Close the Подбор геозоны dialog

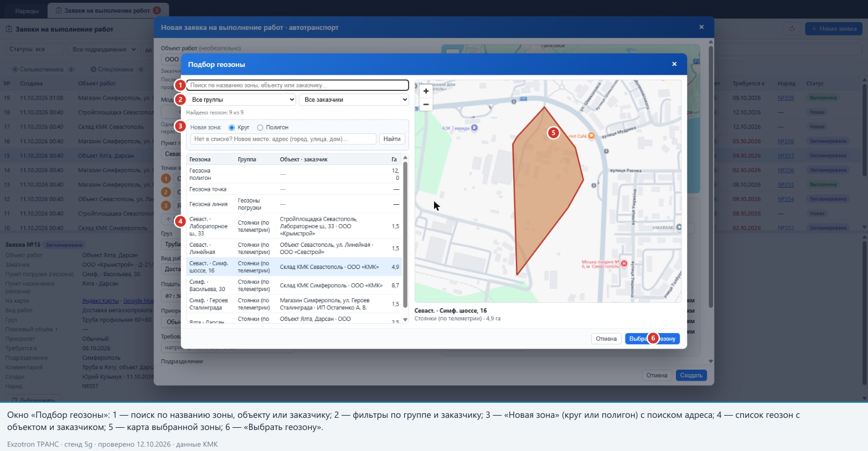(674, 64)
